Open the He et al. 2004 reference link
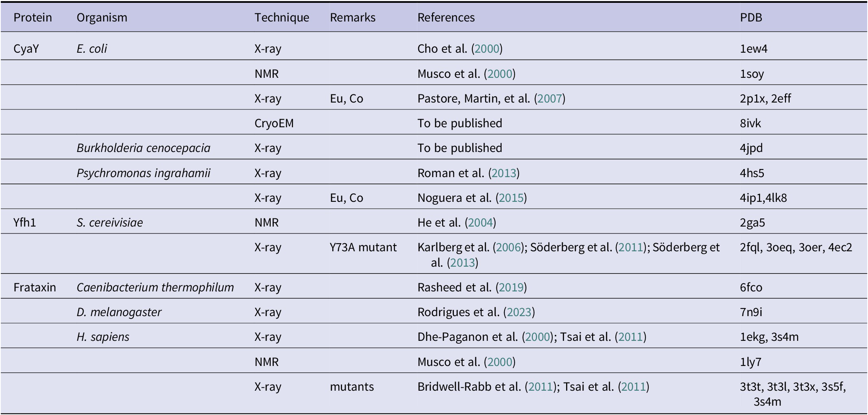Viewport: 868px width, 415px height. tap(480, 222)
